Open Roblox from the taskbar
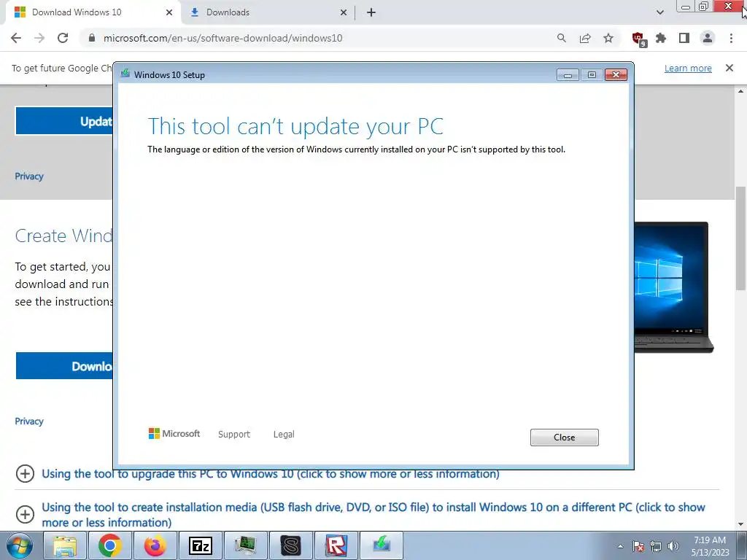This screenshot has height=560, width=747. [x=336, y=545]
